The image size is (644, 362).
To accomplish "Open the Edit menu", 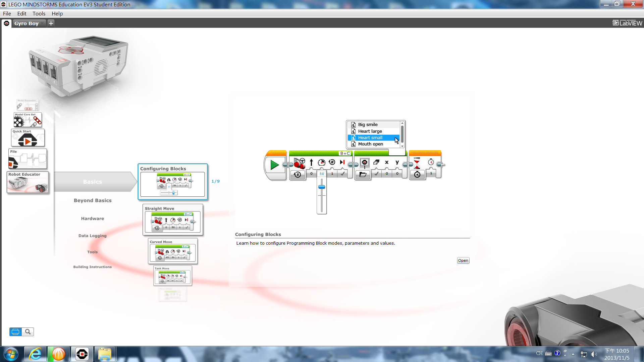I will [22, 14].
